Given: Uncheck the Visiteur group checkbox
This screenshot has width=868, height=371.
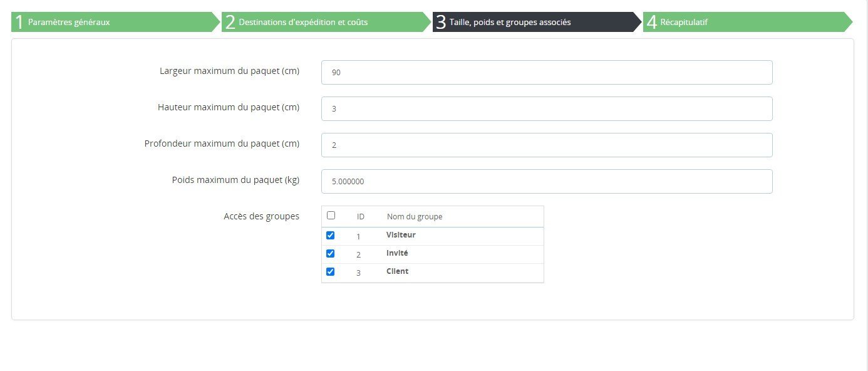Looking at the screenshot, I should [x=331, y=236].
